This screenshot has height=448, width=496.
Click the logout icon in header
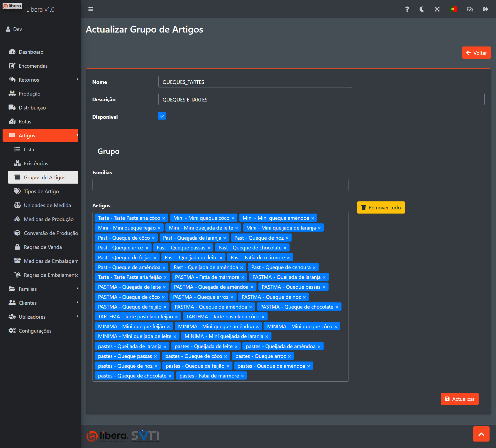point(485,9)
